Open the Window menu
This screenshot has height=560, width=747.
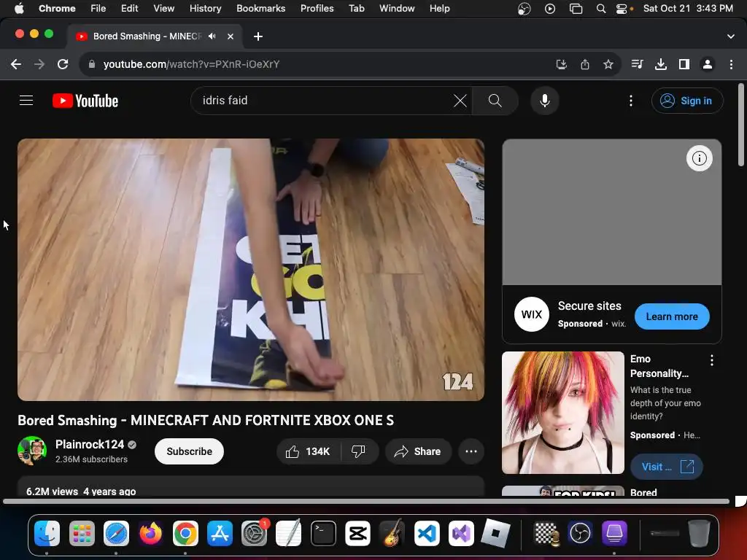click(397, 9)
